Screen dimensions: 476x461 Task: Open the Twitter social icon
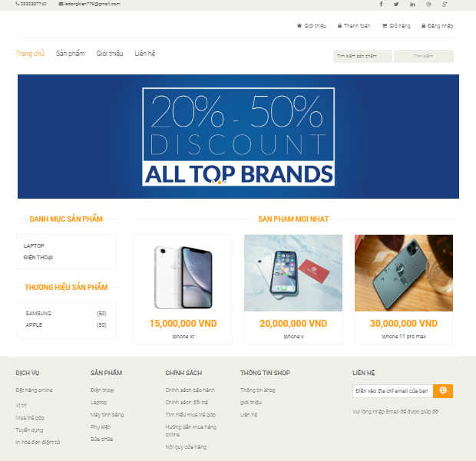pyautogui.click(x=396, y=5)
